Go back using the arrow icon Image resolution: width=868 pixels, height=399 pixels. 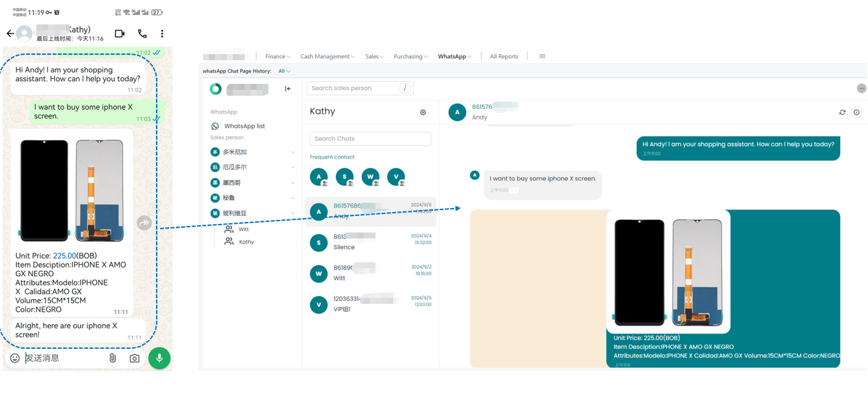click(10, 34)
